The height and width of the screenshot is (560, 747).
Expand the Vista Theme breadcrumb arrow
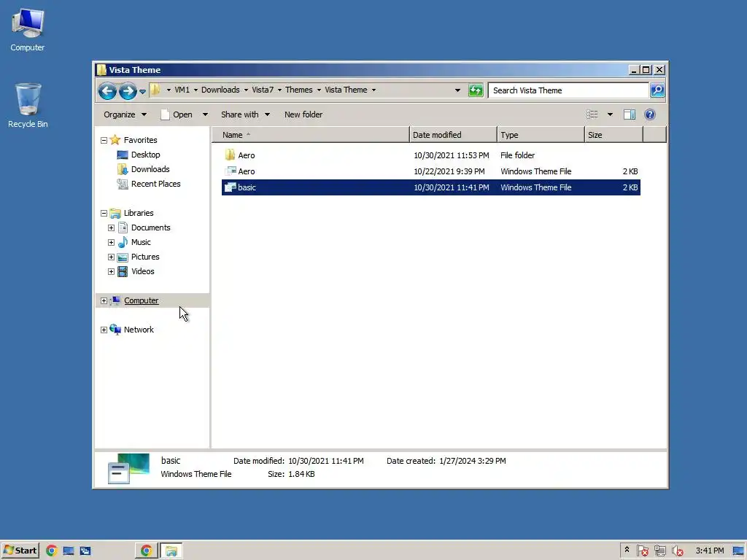coord(373,90)
